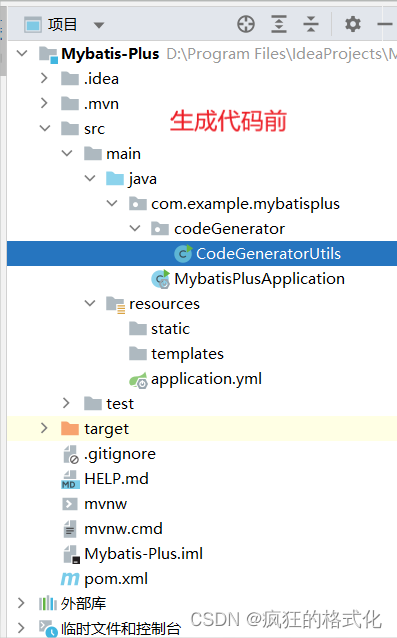Click the HELP.md markdown file icon

(70, 479)
